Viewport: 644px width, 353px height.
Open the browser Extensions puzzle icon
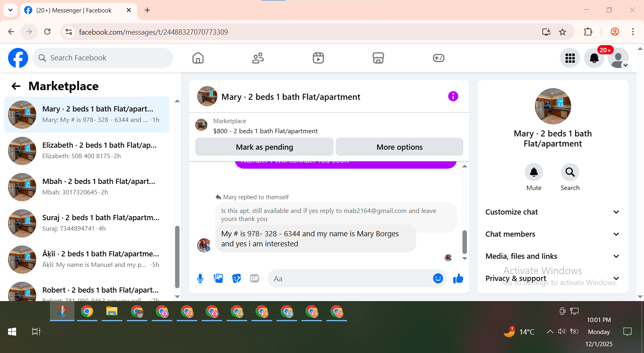pyautogui.click(x=588, y=32)
